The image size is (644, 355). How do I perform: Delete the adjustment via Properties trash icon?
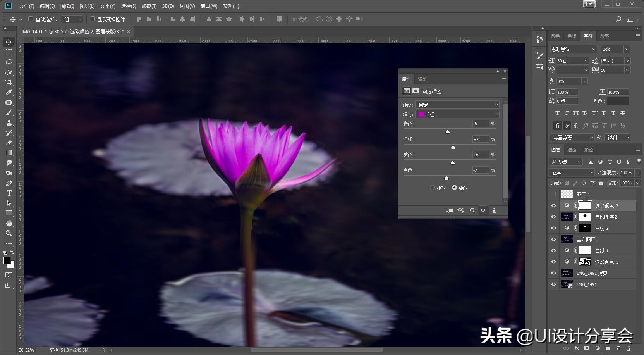click(494, 210)
